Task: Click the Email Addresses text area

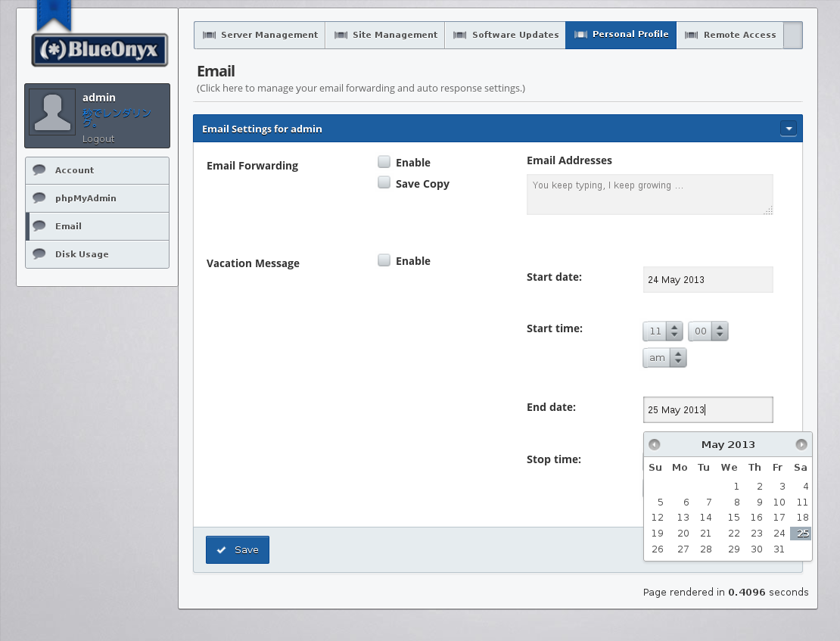Action: coord(649,194)
